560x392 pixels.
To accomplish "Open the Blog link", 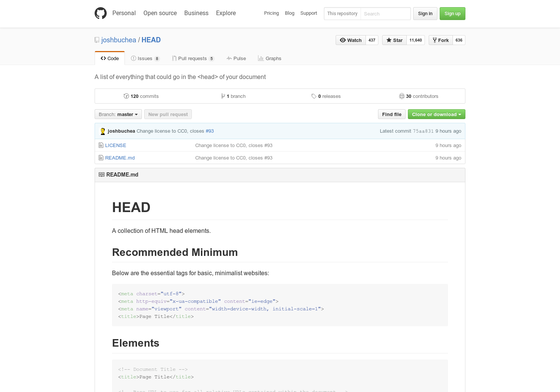I will (289, 13).
